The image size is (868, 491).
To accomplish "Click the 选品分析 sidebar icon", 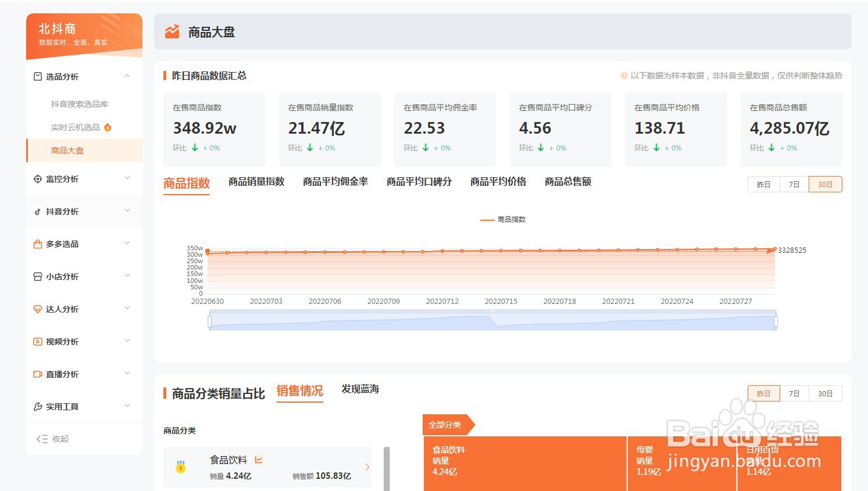I will [38, 77].
